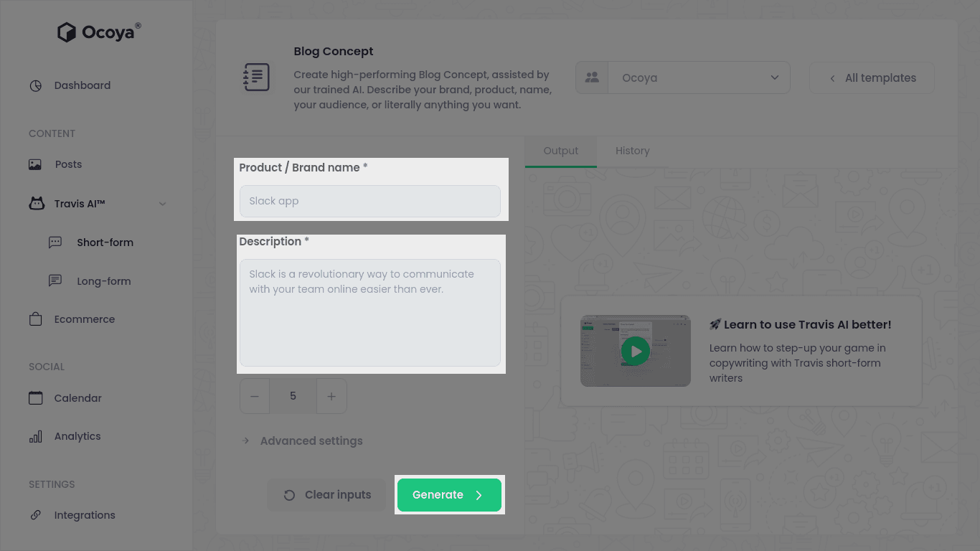Click the workspace people icon
Viewport: 980px width, 551px height.
point(592,77)
